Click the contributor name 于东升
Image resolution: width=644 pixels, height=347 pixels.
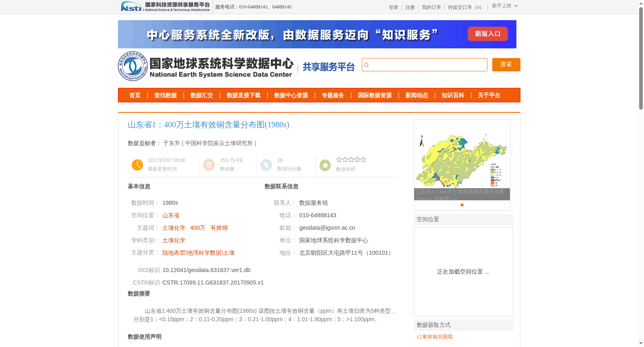171,143
